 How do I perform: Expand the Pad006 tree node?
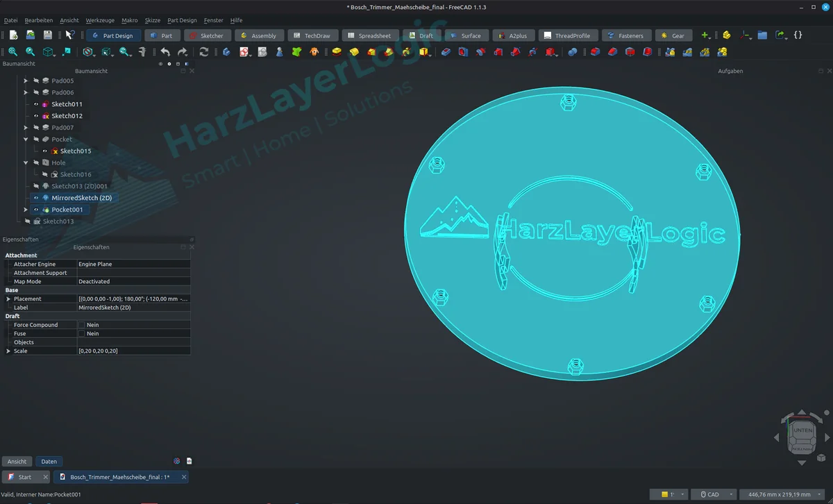26,92
